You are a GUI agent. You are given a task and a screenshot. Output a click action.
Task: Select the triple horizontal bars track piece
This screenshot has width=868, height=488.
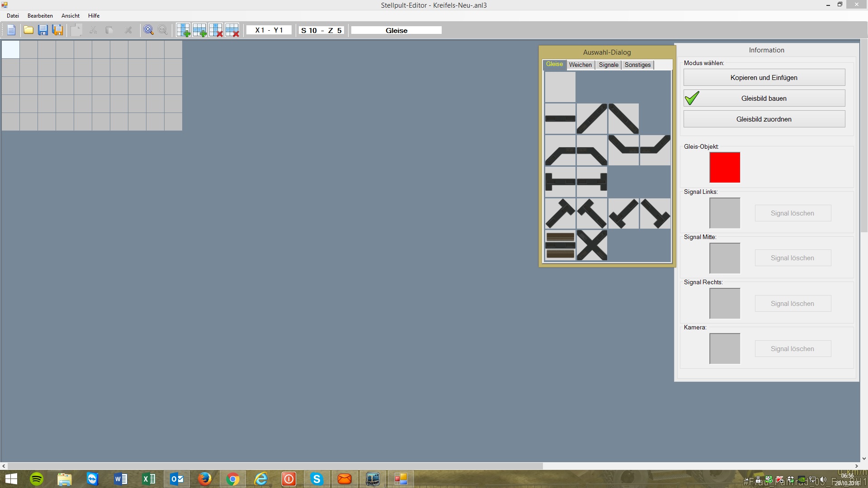[560, 245]
